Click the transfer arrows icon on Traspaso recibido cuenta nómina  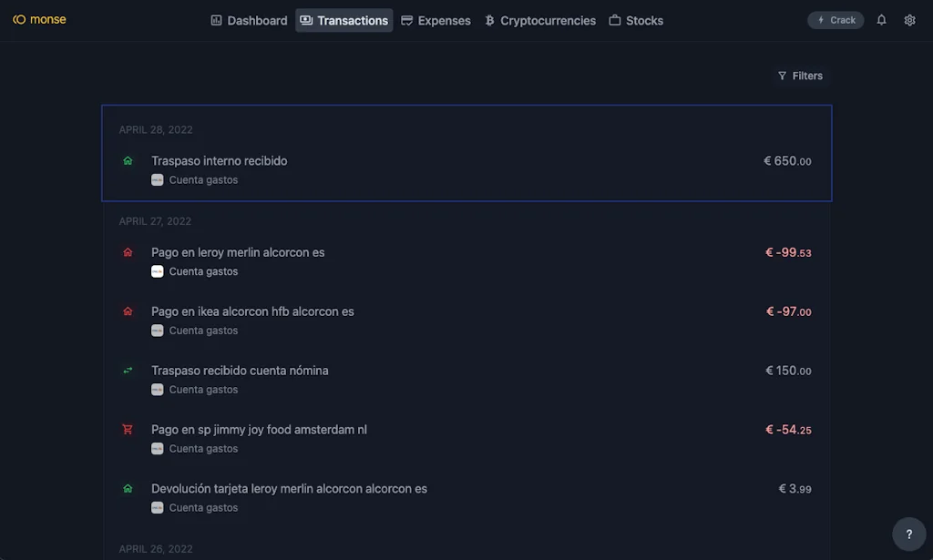[128, 371]
